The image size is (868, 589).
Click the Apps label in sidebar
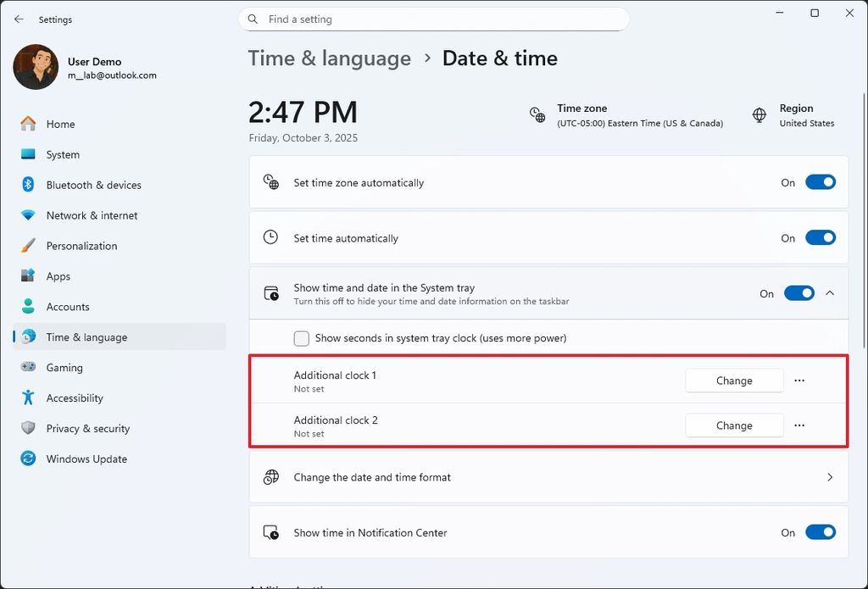click(58, 276)
